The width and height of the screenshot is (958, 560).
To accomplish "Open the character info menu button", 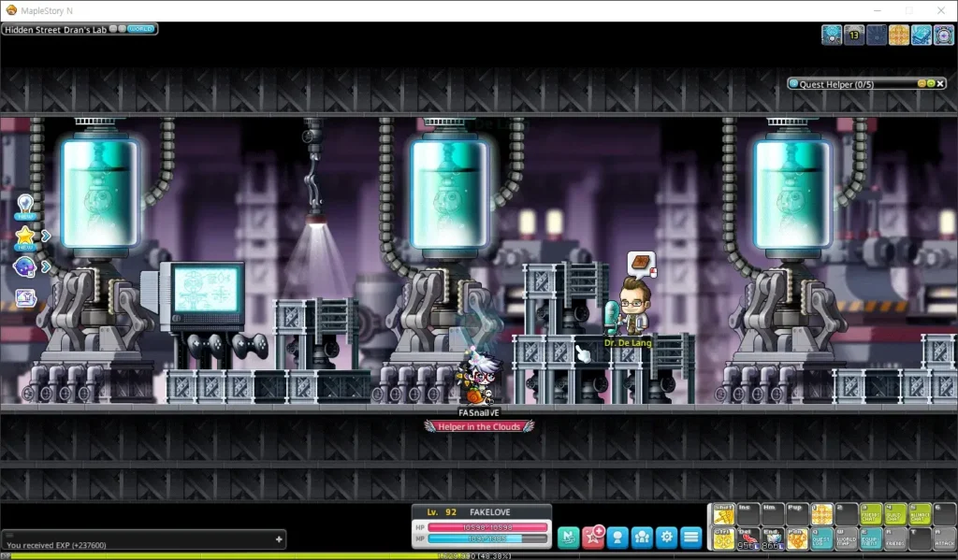I will point(617,538).
